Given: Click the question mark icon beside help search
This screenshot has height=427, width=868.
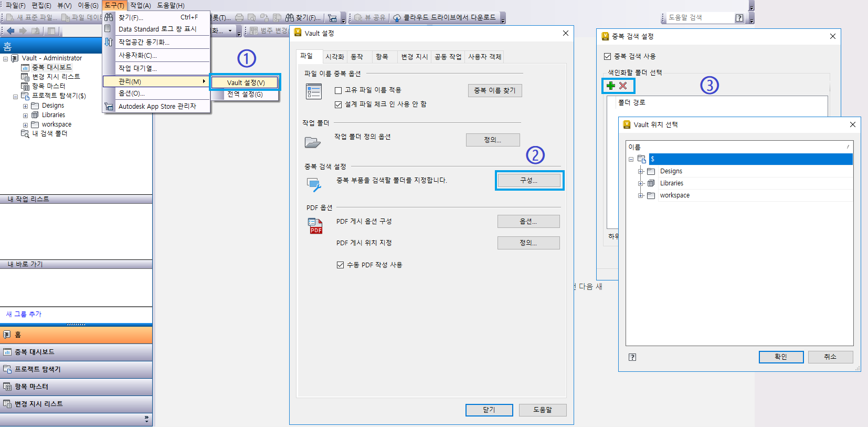Looking at the screenshot, I should pos(739,18).
